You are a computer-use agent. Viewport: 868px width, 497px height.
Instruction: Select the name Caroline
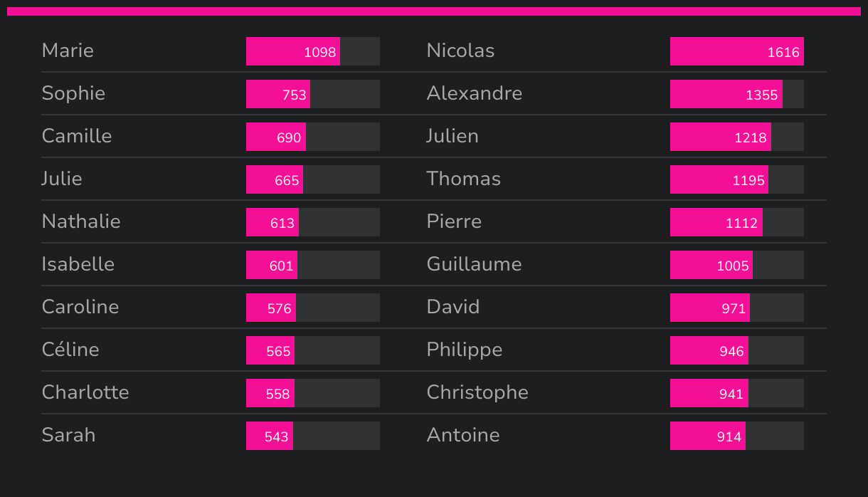point(80,307)
